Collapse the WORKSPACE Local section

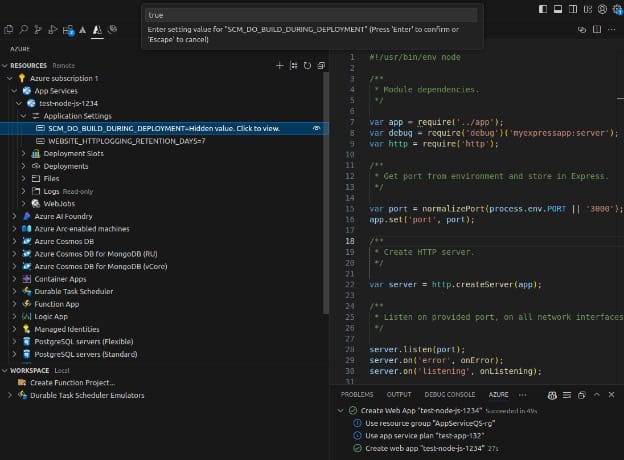[x=5, y=371]
